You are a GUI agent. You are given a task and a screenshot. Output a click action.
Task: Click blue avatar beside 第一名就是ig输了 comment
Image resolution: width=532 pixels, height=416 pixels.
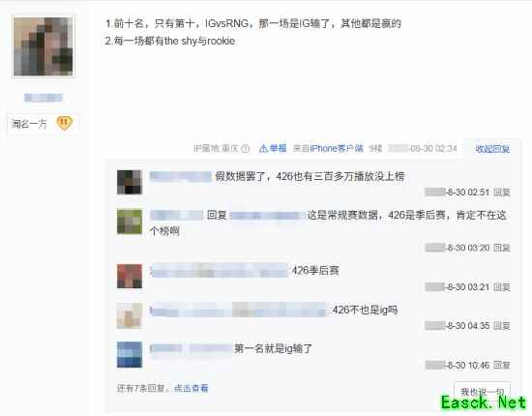(130, 355)
